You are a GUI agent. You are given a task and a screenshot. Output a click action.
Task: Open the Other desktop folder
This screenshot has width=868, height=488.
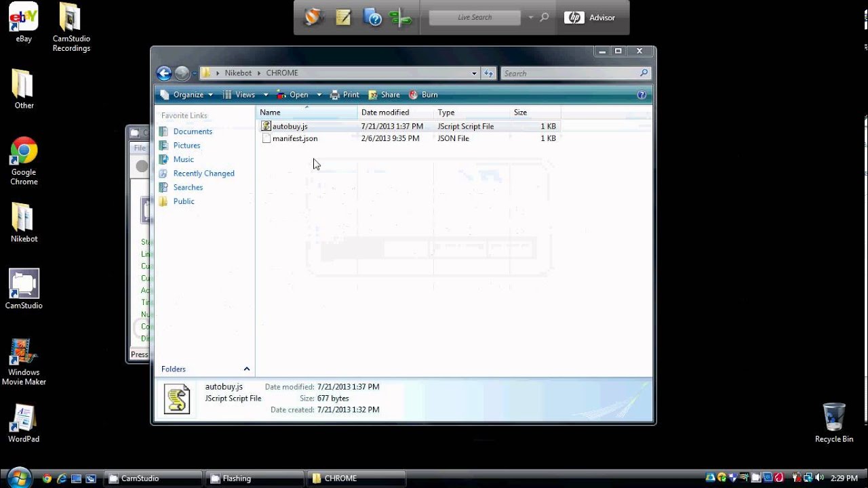click(x=24, y=89)
